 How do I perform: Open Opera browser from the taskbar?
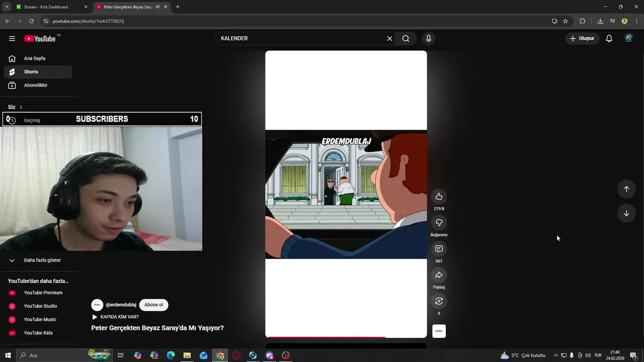236,355
